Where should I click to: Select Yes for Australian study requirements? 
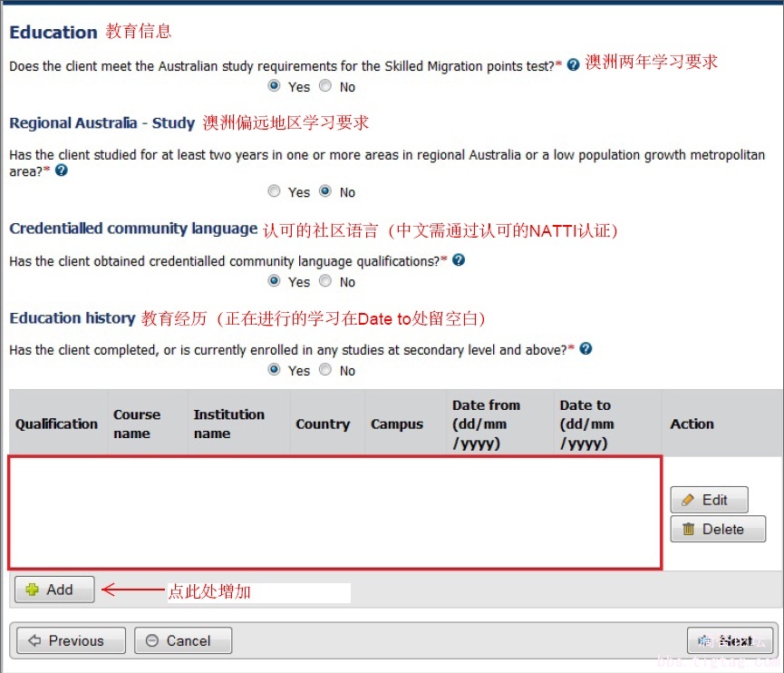point(275,86)
